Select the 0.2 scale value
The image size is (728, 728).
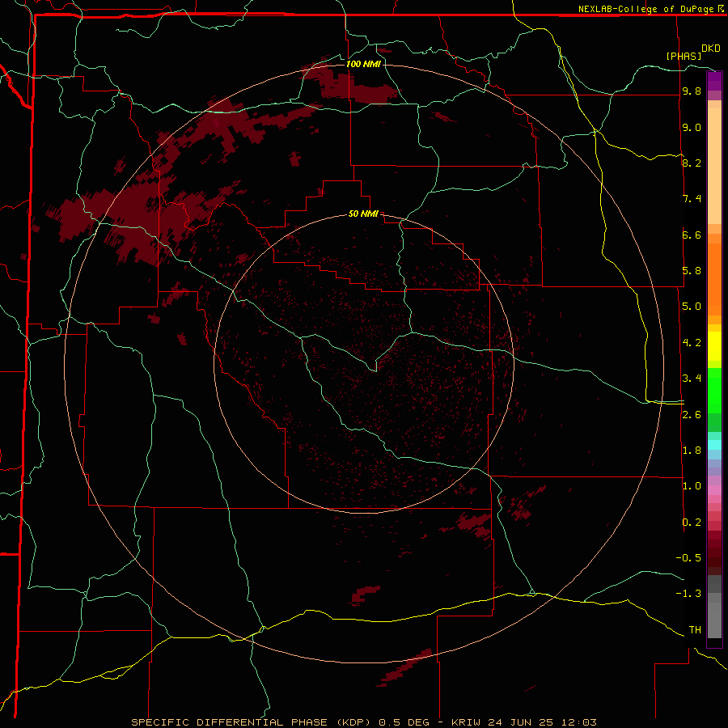point(692,522)
